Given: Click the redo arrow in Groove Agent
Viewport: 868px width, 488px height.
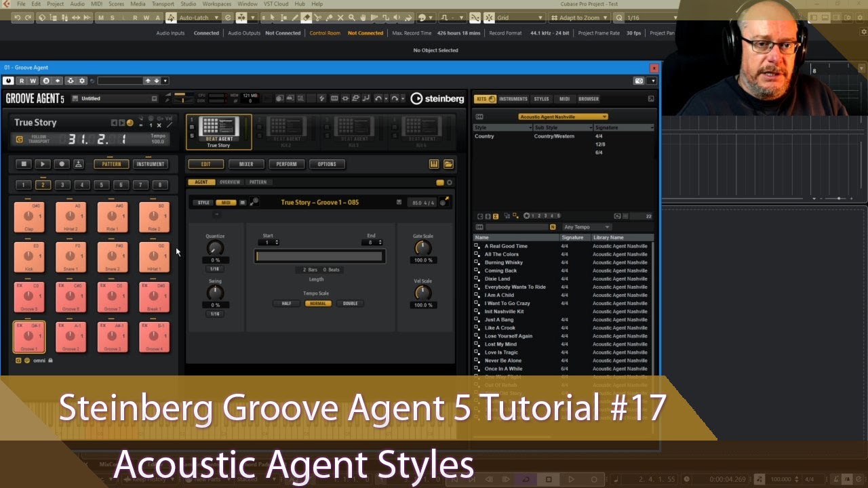Looking at the screenshot, I should click(394, 99).
